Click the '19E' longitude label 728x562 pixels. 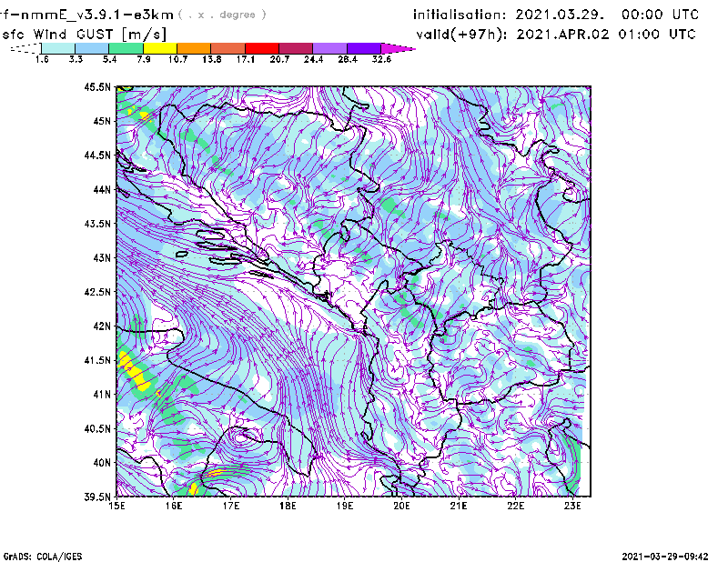pyautogui.click(x=345, y=506)
